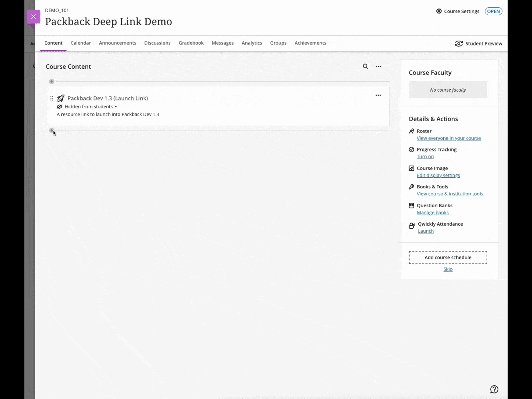Edit display settings for course image
532x399 pixels.
pos(438,175)
